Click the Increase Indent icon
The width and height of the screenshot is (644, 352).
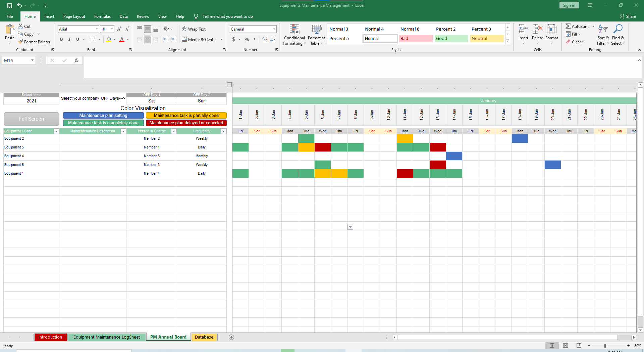coord(174,39)
